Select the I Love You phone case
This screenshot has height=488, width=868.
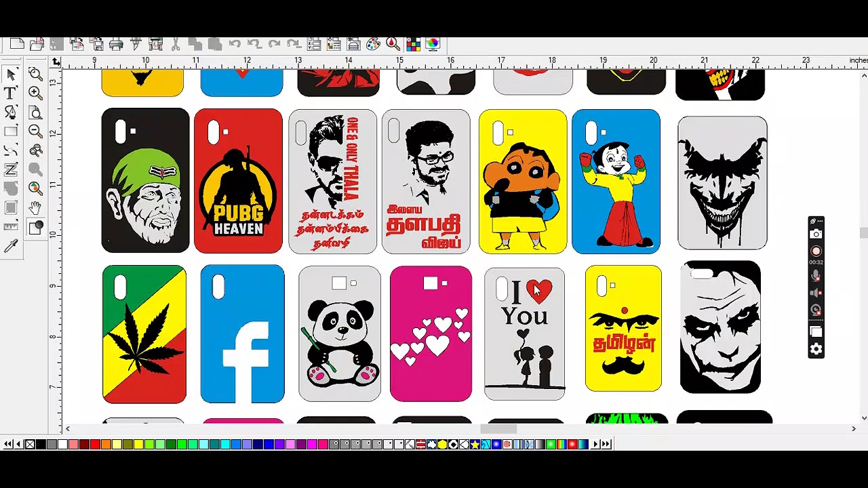click(524, 333)
